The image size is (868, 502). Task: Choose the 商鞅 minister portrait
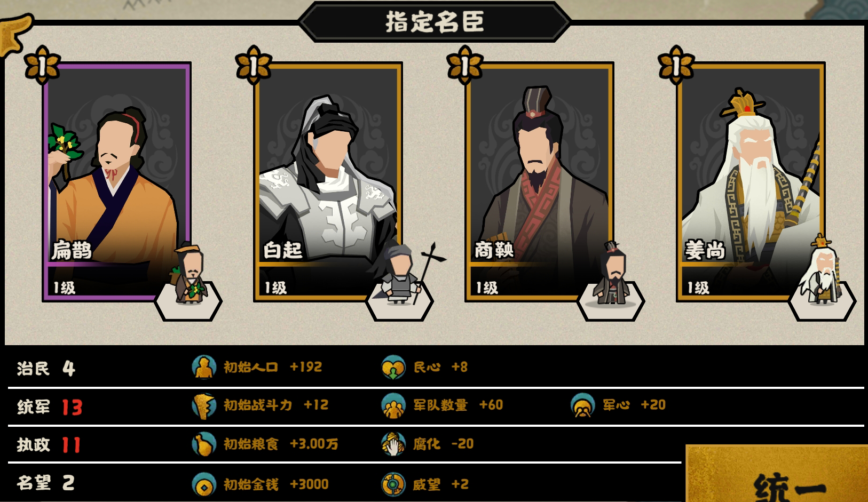click(x=539, y=182)
